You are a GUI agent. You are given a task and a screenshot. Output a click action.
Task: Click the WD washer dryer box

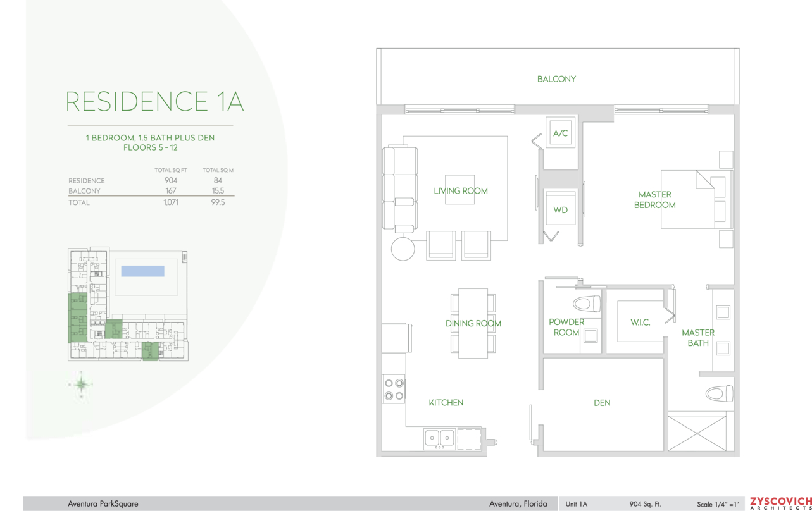pos(560,209)
